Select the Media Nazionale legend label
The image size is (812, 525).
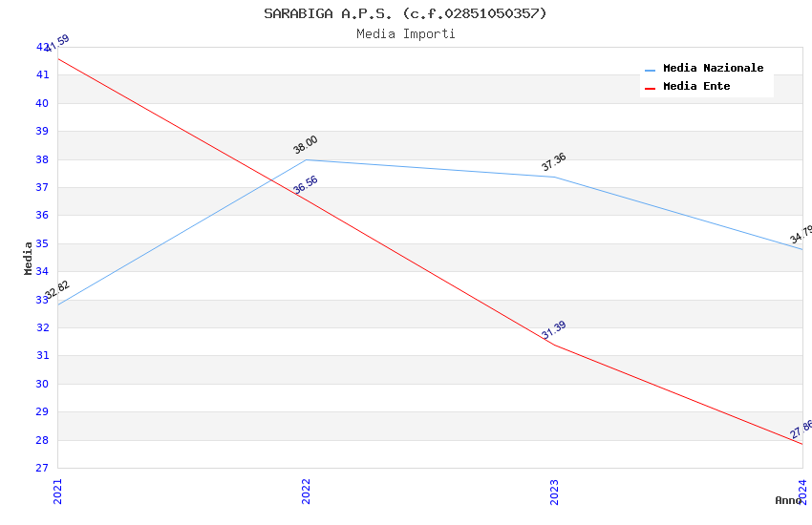tap(713, 69)
